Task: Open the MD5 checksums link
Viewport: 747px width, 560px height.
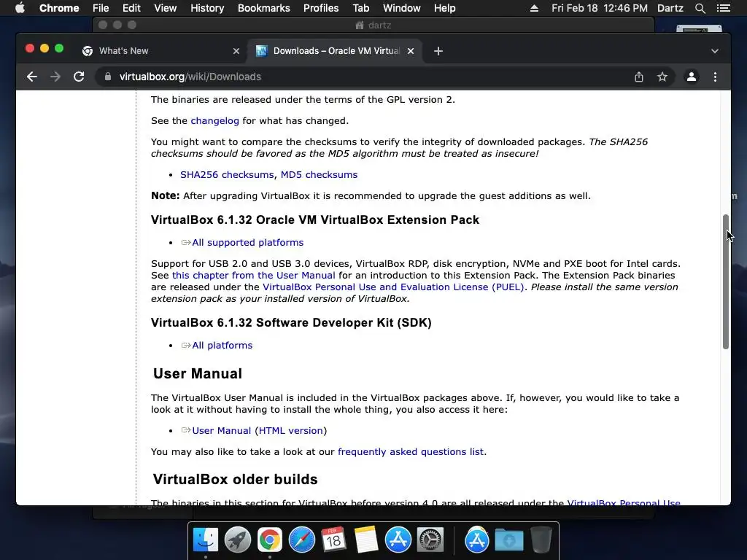Action: [x=319, y=175]
